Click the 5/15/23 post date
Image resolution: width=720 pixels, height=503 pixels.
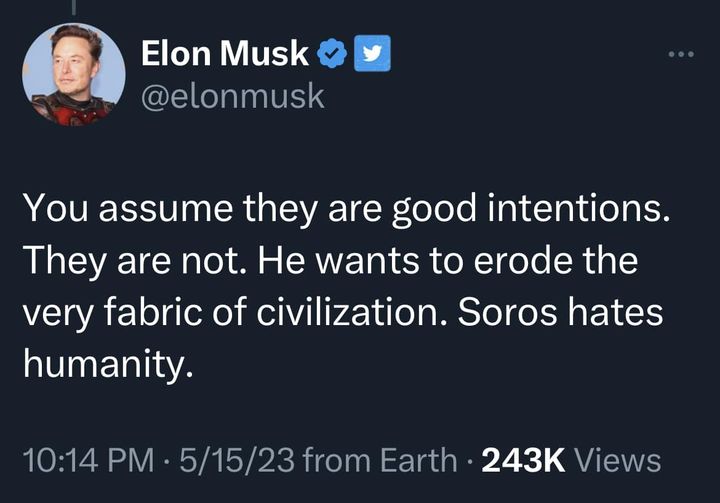click(237, 460)
